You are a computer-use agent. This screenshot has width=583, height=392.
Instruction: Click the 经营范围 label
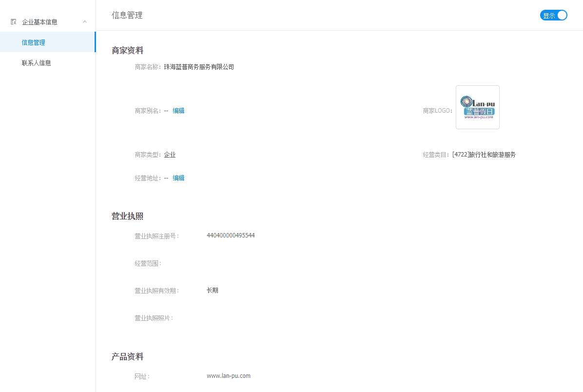[148, 264]
